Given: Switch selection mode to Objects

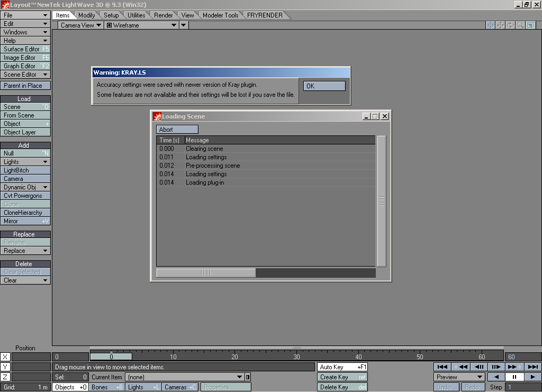Looking at the screenshot, I should coord(70,387).
